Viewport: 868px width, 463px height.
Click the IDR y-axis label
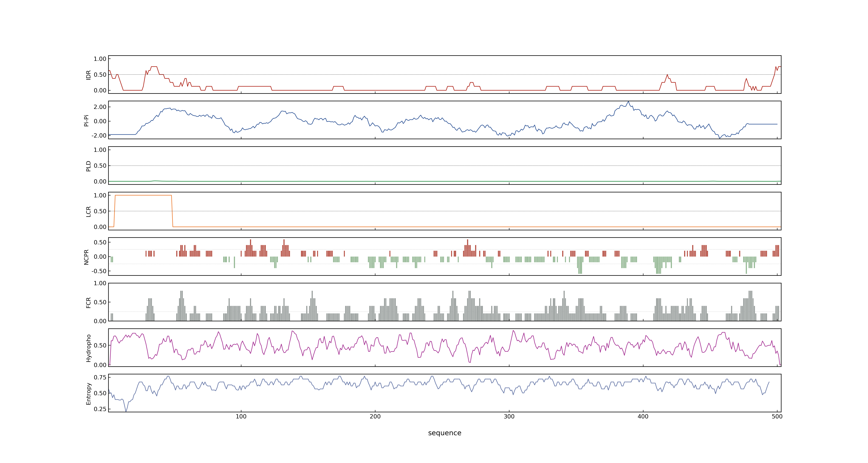(88, 75)
